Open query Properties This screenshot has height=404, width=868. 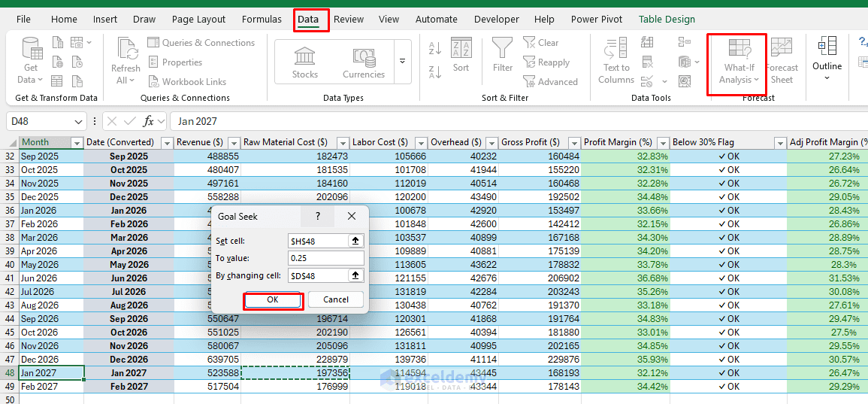coord(175,62)
